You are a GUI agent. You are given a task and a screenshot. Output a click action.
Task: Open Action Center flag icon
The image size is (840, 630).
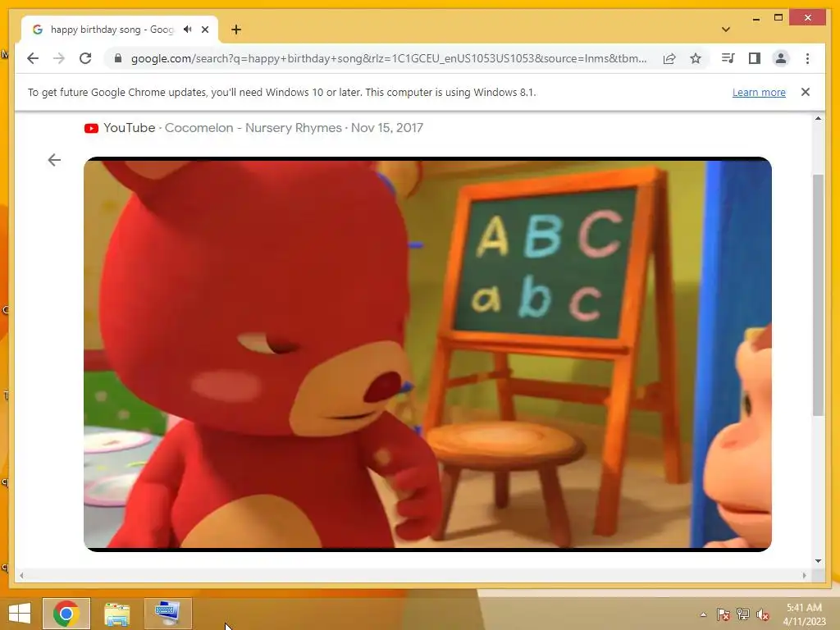click(x=723, y=614)
